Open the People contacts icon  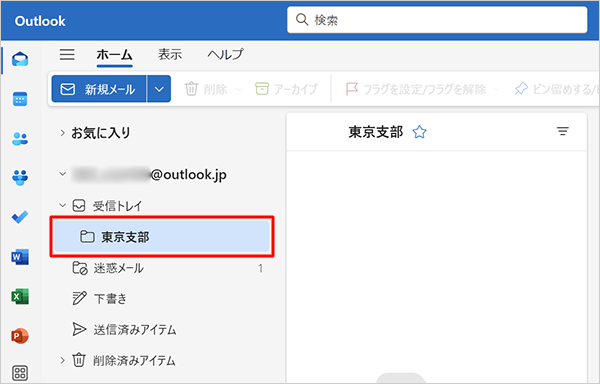20,138
